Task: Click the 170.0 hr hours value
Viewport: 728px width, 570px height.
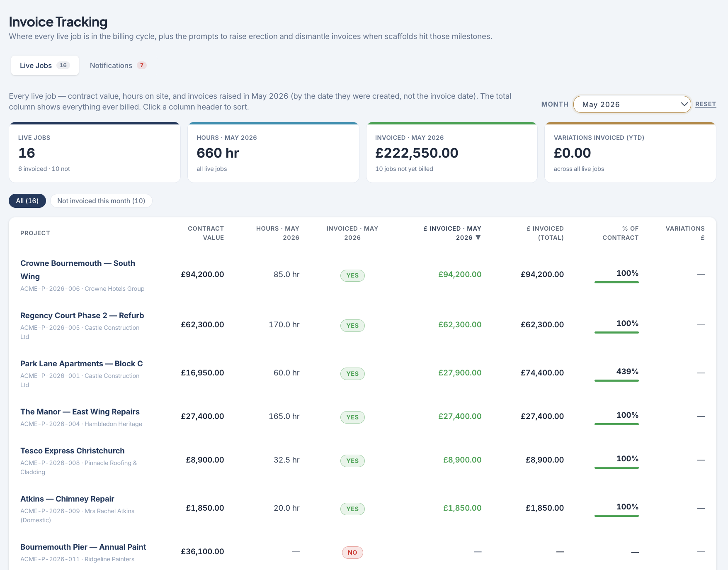Action: (x=284, y=325)
